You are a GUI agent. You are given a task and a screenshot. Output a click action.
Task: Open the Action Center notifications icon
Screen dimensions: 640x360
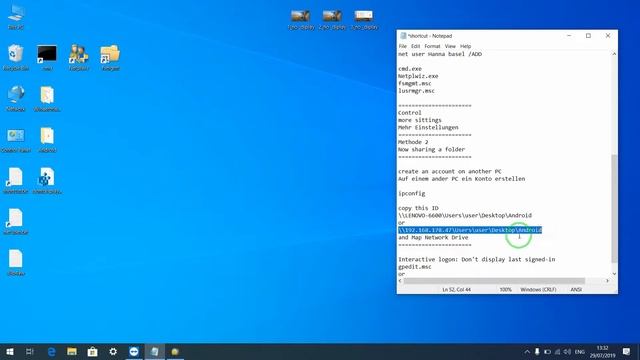pos(626,351)
